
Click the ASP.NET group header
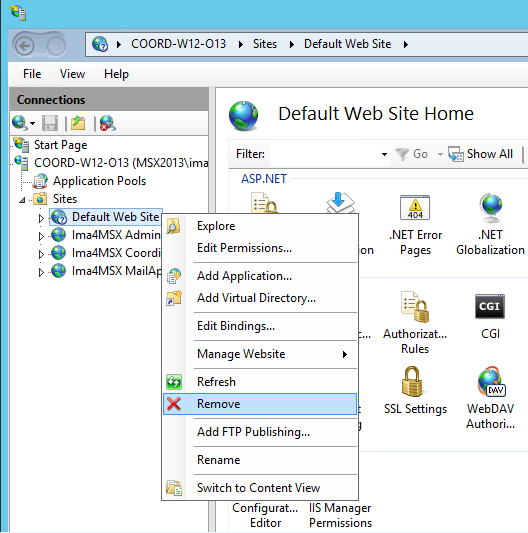click(264, 179)
